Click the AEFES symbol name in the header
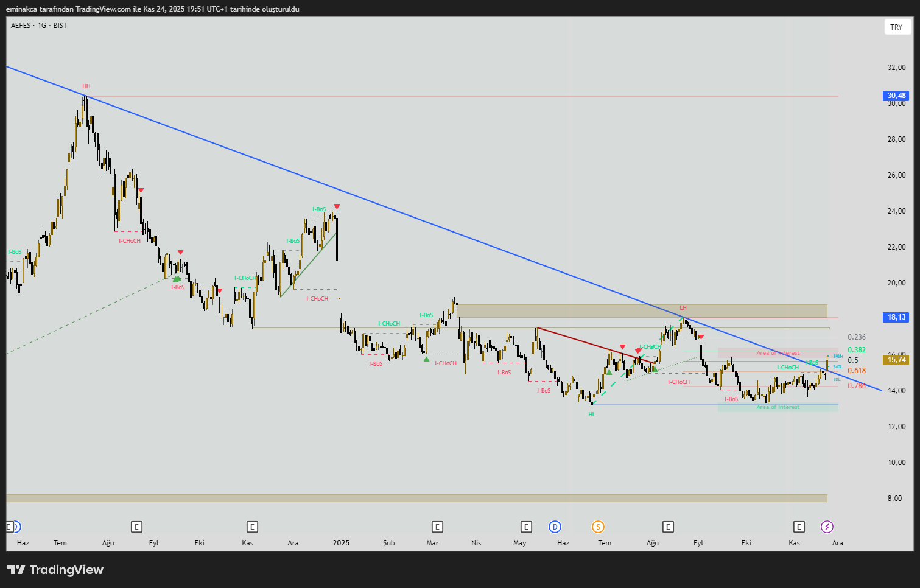The image size is (920, 588). click(21, 26)
